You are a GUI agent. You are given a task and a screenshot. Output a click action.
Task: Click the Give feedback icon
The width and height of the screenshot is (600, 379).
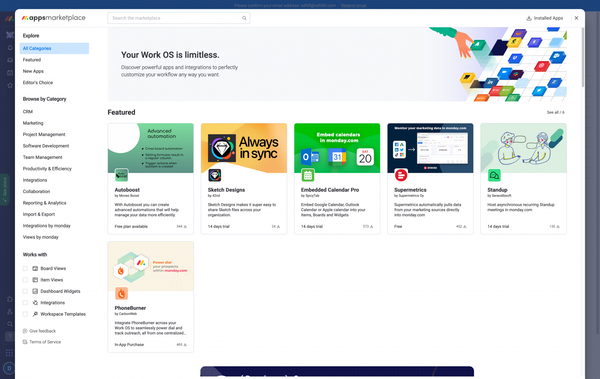point(25,331)
